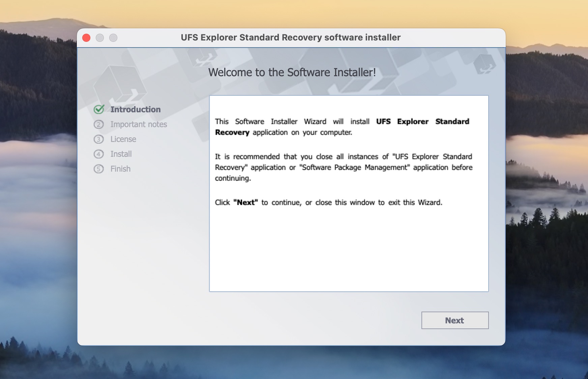Click the word 'continuing.' in the text
Viewport: 588px width, 379px height.
click(233, 178)
